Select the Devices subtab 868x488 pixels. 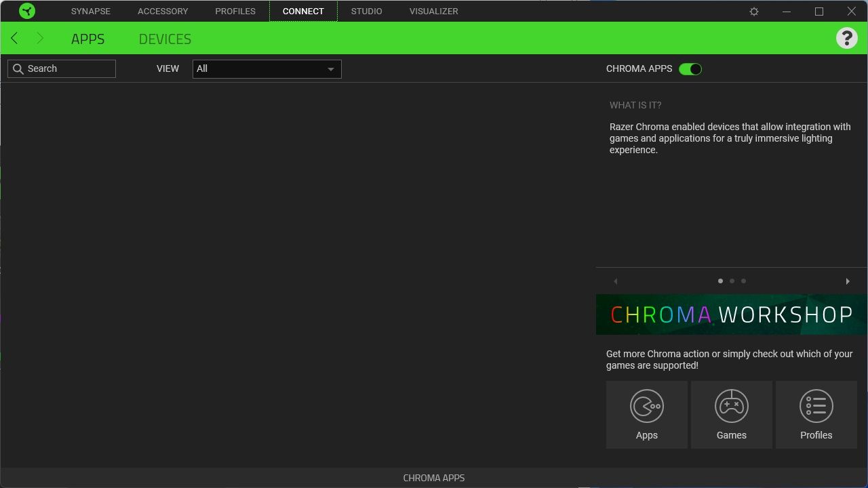tap(165, 39)
